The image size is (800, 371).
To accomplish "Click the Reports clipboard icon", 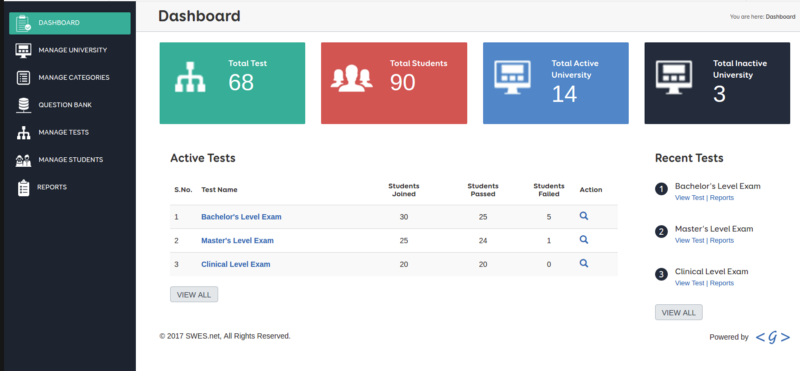I will pyautogui.click(x=23, y=188).
